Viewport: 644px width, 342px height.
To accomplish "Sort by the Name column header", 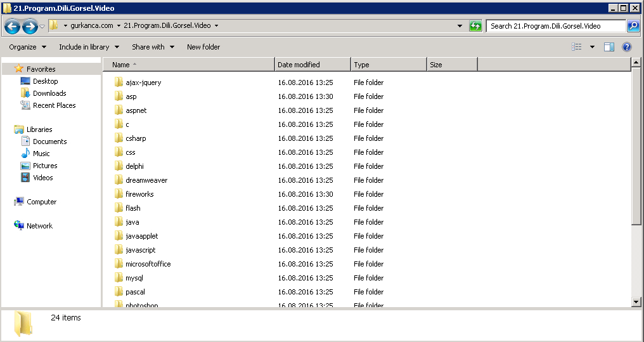I will coord(188,65).
